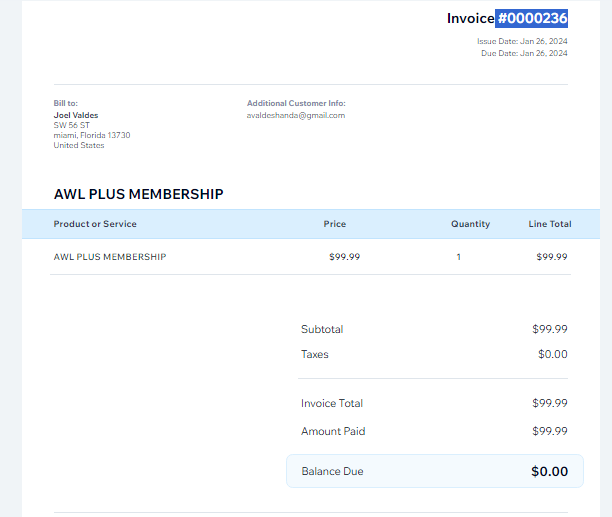This screenshot has width=612, height=517.
Task: Click the 'Invoice' heading word
Action: tap(470, 18)
